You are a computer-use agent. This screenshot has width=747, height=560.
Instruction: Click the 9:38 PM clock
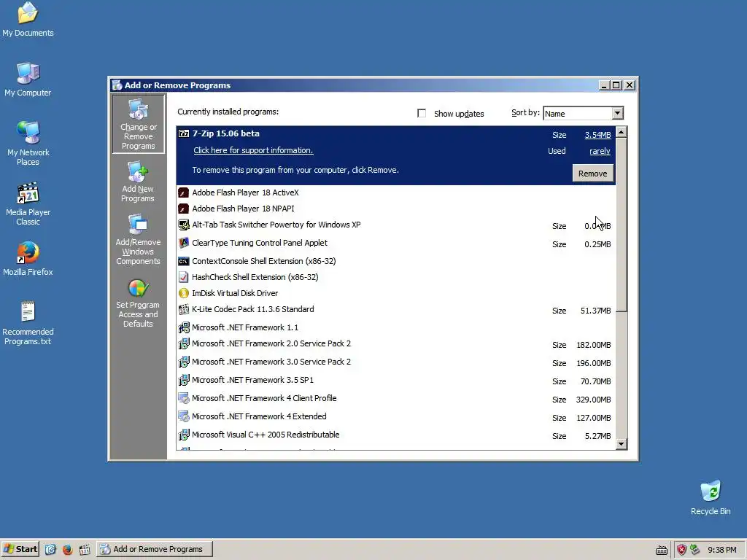click(721, 550)
